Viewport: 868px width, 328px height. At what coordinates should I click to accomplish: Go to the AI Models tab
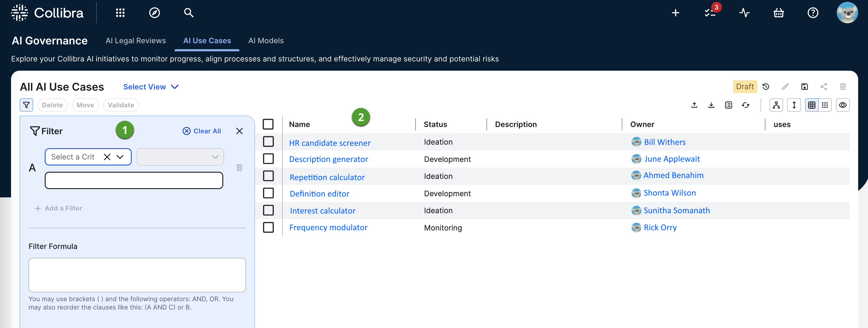pyautogui.click(x=266, y=41)
